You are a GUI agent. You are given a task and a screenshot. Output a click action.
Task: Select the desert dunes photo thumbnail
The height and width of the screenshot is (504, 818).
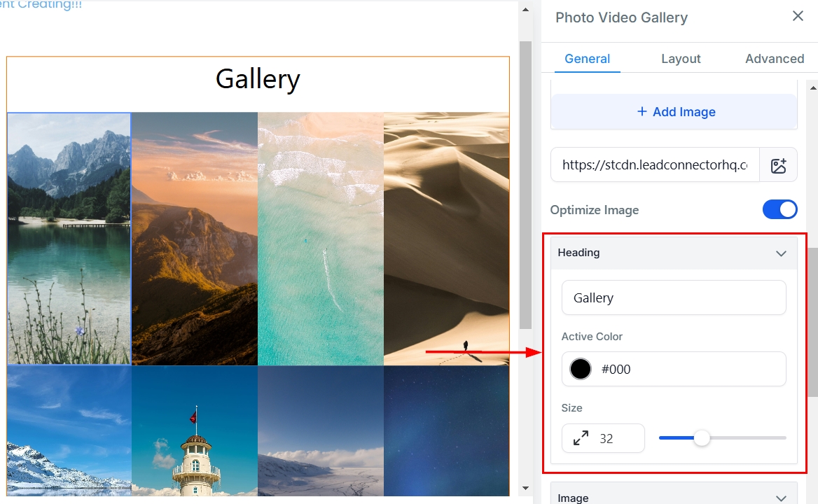pos(446,238)
